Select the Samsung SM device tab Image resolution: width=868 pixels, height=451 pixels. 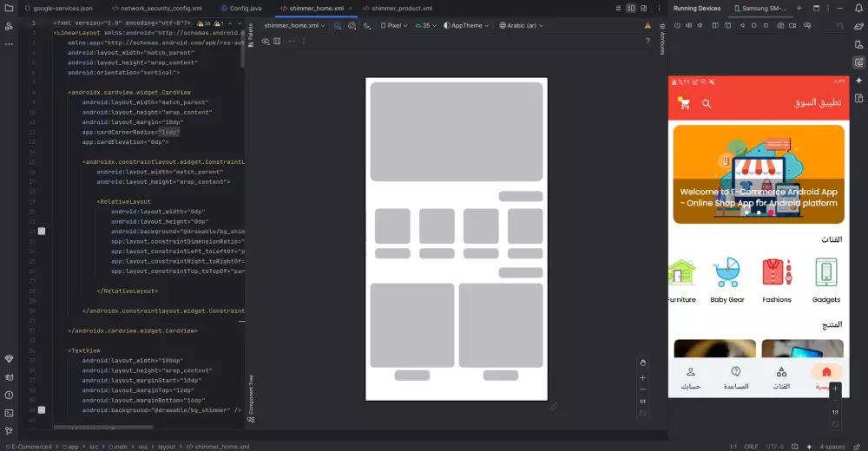(760, 9)
